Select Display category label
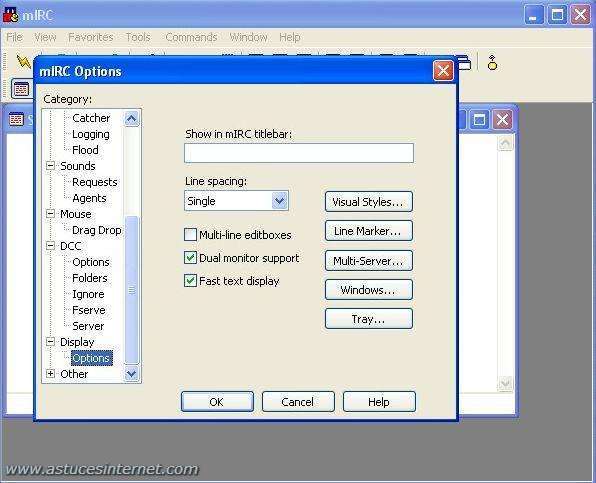The width and height of the screenshot is (596, 483). click(77, 342)
